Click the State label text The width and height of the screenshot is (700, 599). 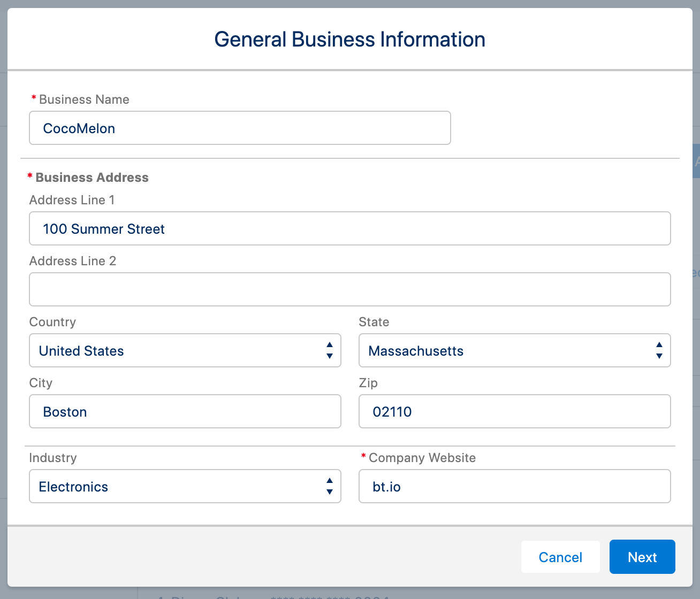[374, 322]
